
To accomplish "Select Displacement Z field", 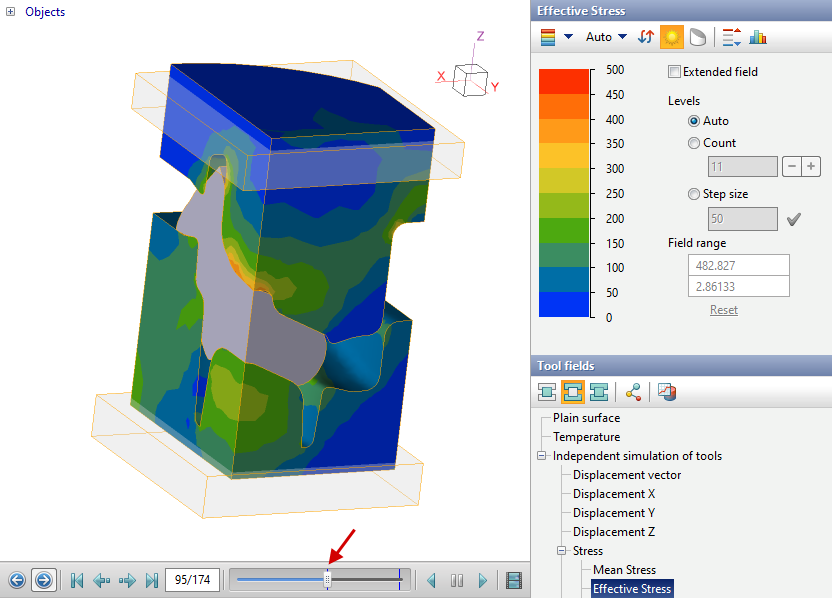I will (614, 532).
